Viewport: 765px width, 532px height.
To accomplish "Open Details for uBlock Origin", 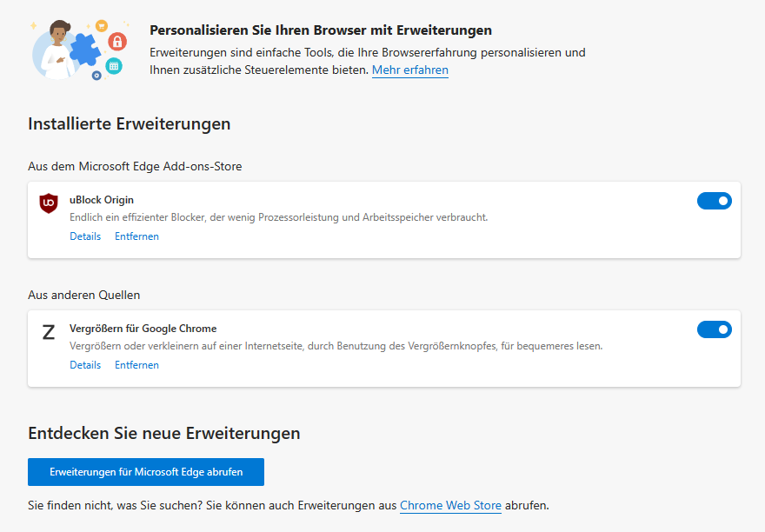I will (85, 236).
